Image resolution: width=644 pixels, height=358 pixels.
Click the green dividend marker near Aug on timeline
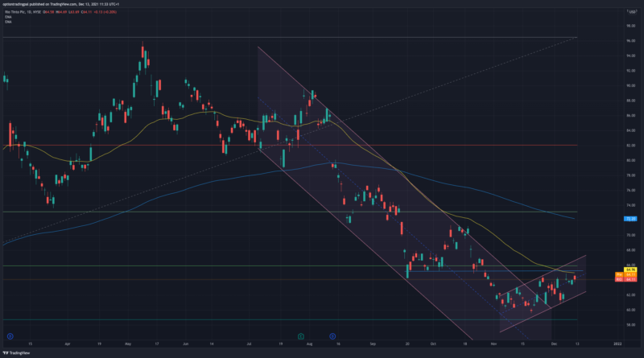[300, 335]
